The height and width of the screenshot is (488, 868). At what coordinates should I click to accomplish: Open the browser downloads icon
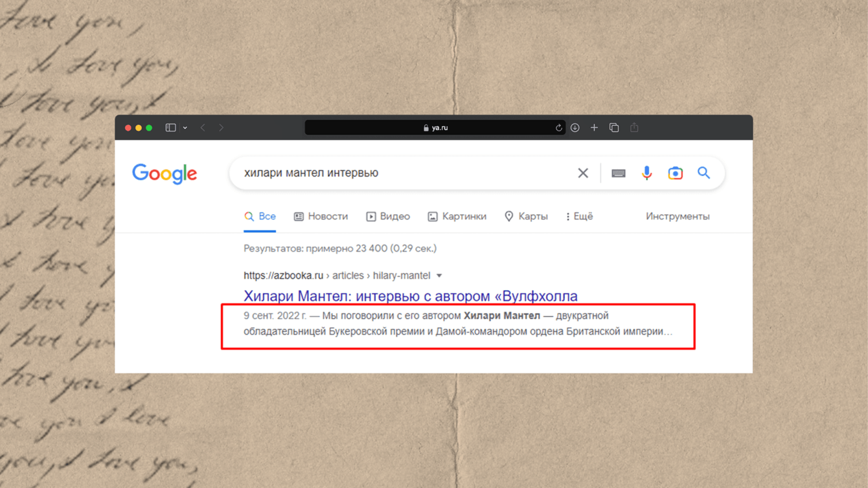pos(575,128)
